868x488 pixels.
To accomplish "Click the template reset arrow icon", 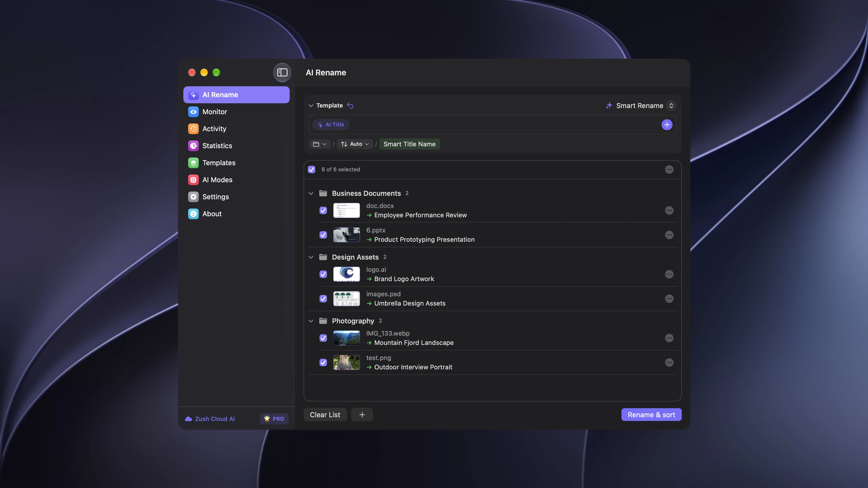I will (350, 106).
